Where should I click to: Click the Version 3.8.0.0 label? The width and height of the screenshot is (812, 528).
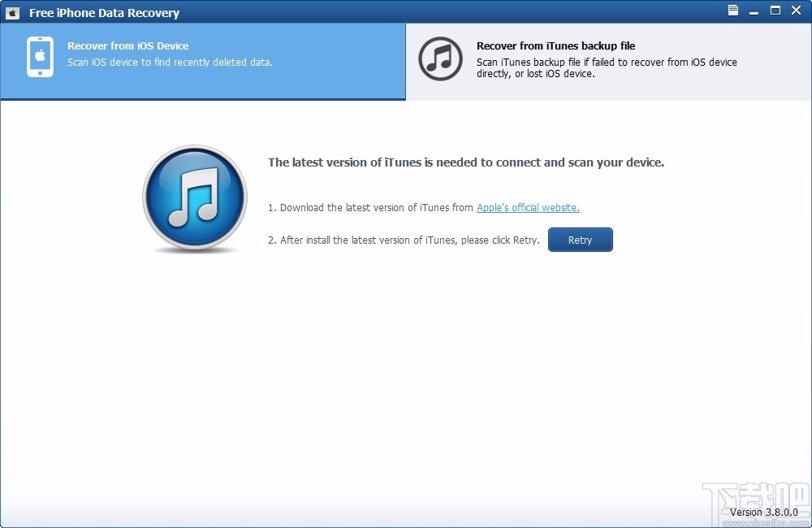click(762, 513)
